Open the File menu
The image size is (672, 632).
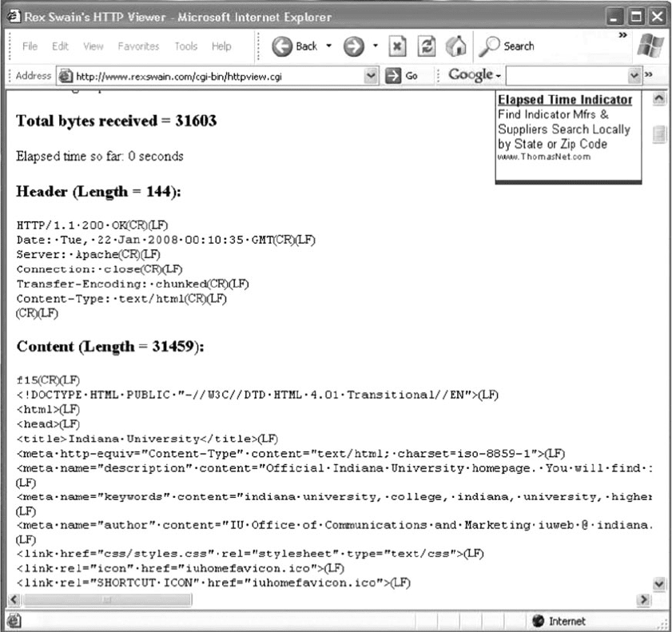pos(30,46)
